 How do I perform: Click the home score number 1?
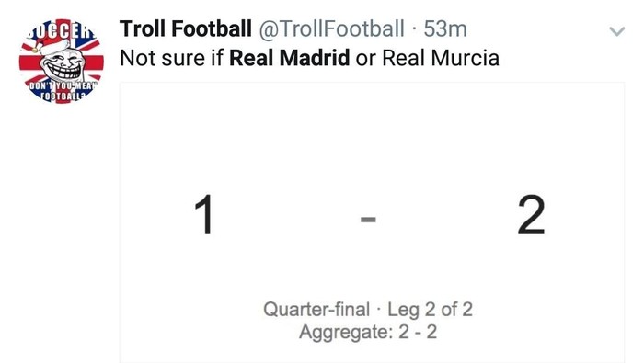[x=204, y=214]
